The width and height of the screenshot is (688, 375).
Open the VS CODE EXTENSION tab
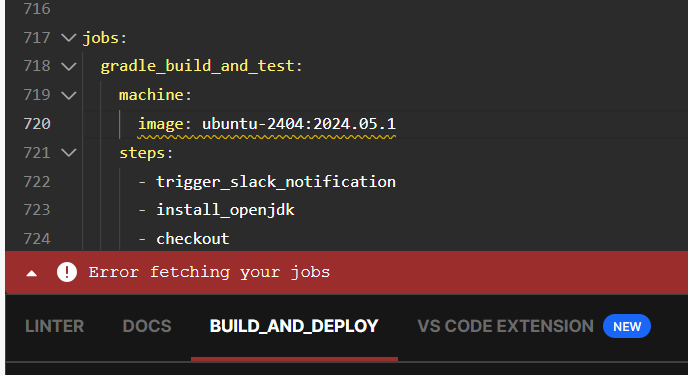pos(505,326)
